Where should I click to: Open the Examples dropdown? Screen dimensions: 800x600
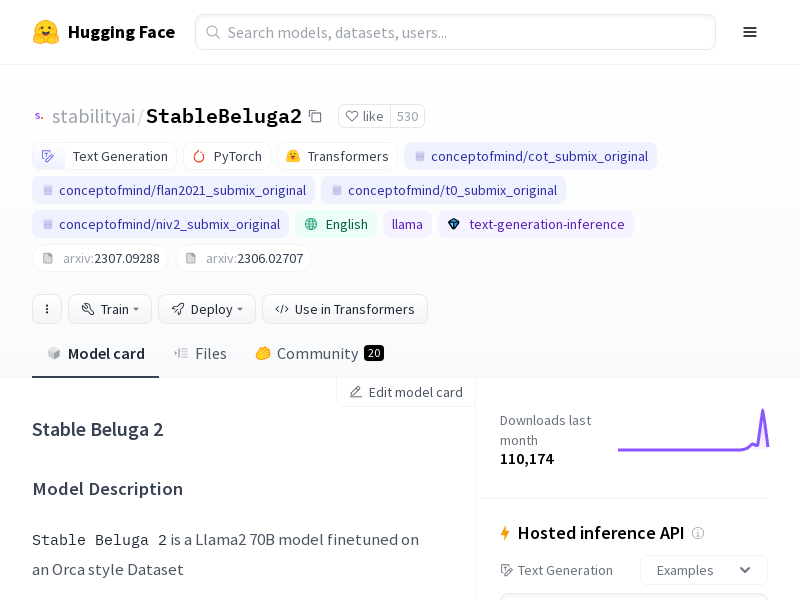click(704, 570)
